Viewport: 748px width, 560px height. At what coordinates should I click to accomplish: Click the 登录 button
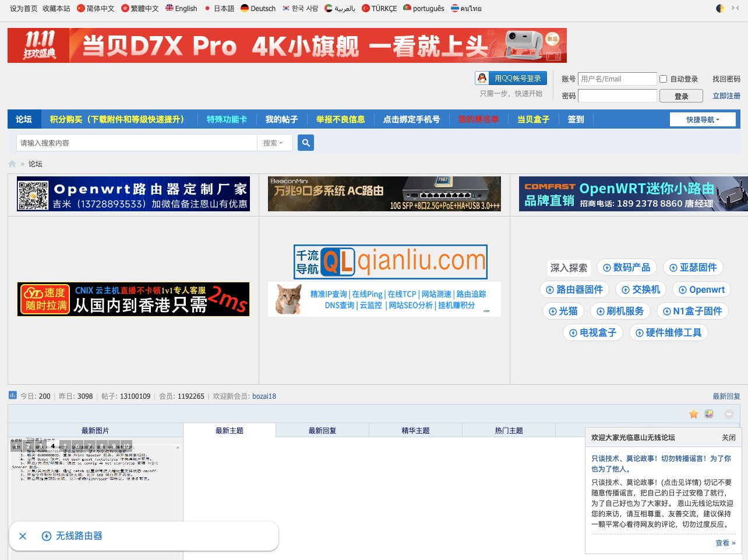pyautogui.click(x=681, y=96)
